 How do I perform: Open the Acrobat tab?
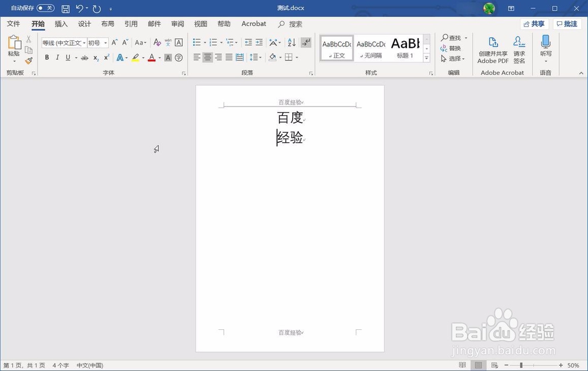click(x=254, y=24)
